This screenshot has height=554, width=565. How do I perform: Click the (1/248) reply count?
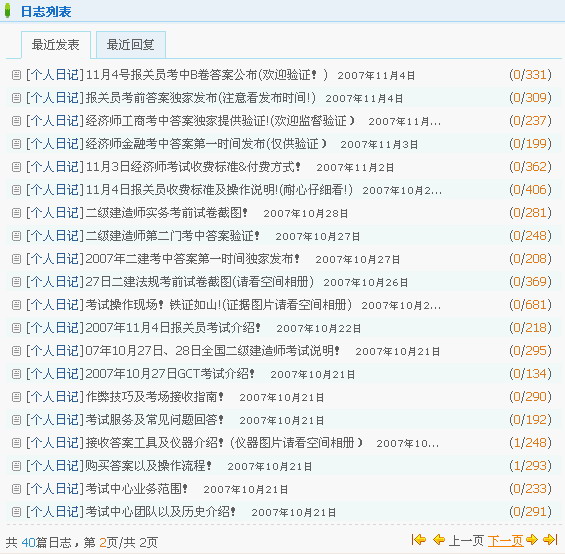530,442
